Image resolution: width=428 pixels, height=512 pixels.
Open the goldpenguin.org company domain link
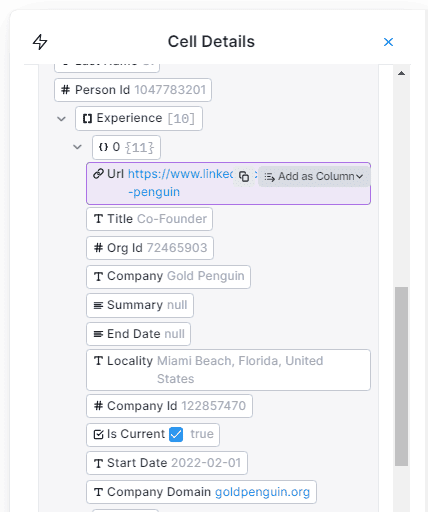point(262,492)
